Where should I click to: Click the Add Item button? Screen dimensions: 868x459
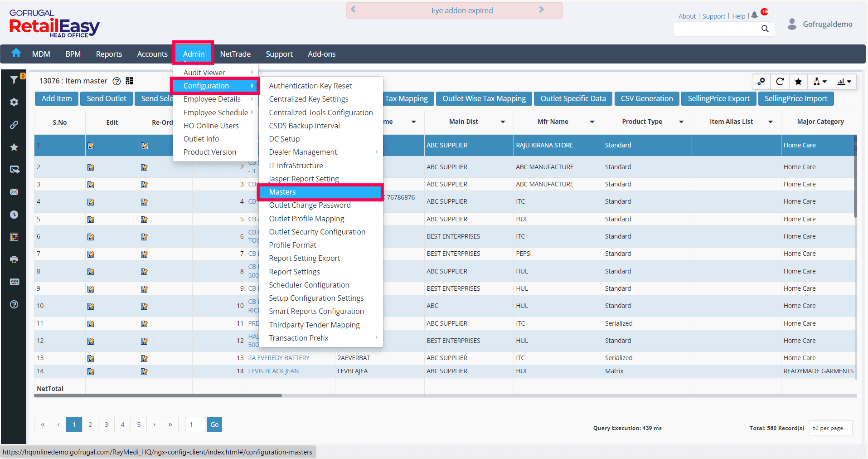point(57,98)
